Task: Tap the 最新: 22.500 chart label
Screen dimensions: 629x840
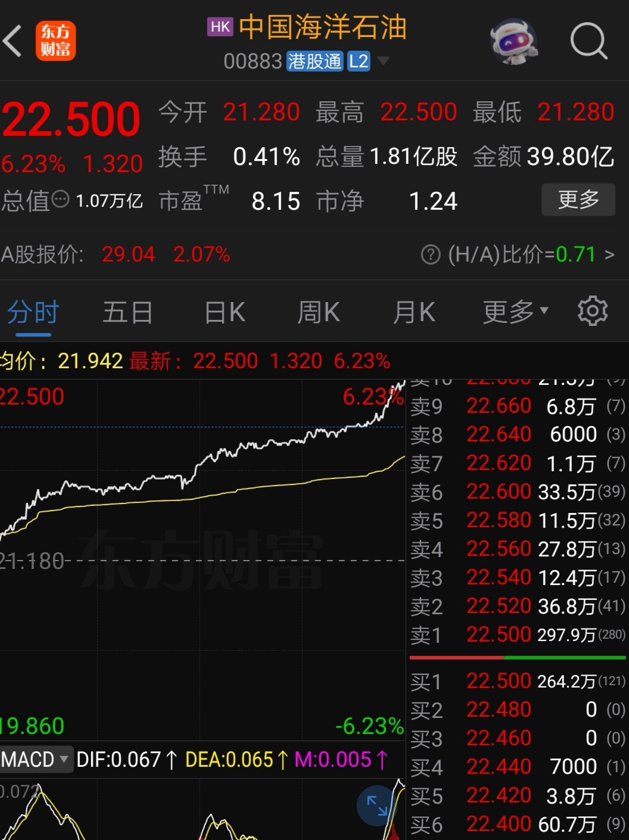Action: tap(194, 361)
